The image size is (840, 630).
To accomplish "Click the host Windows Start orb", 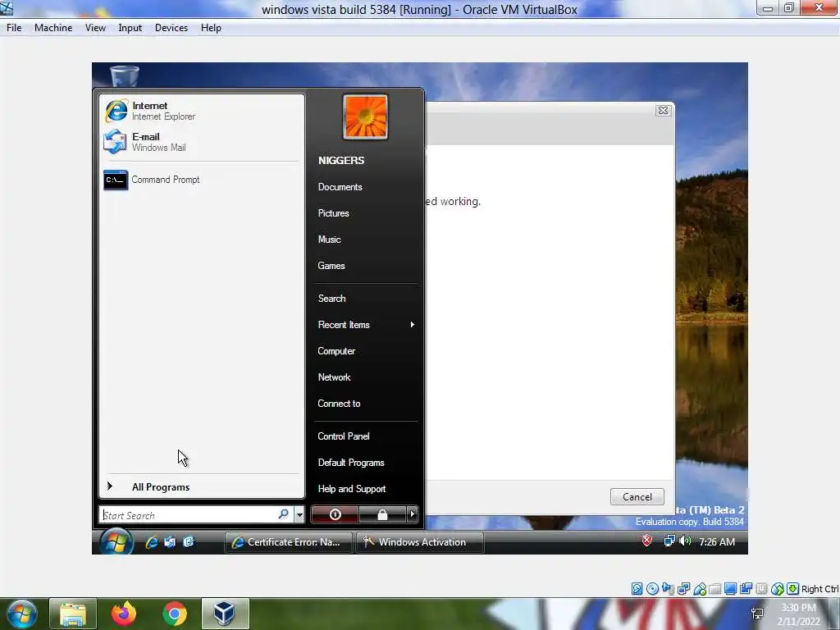I will 22,614.
